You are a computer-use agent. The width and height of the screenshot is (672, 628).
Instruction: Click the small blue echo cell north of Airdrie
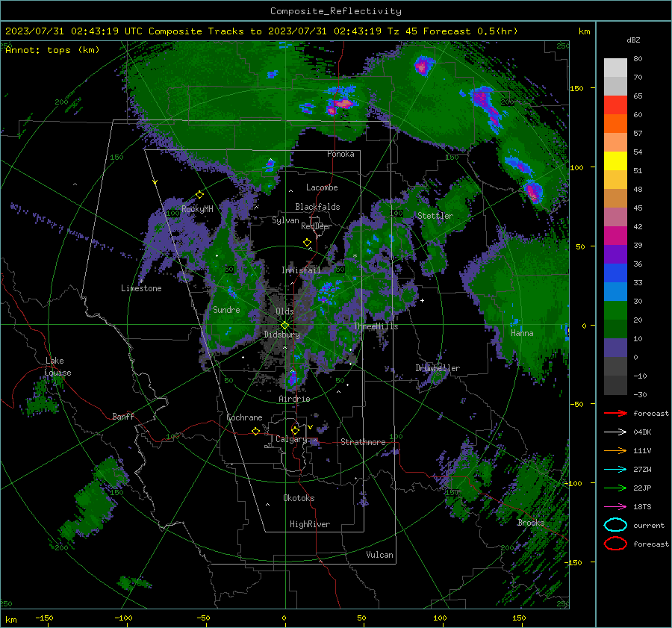tap(293, 378)
